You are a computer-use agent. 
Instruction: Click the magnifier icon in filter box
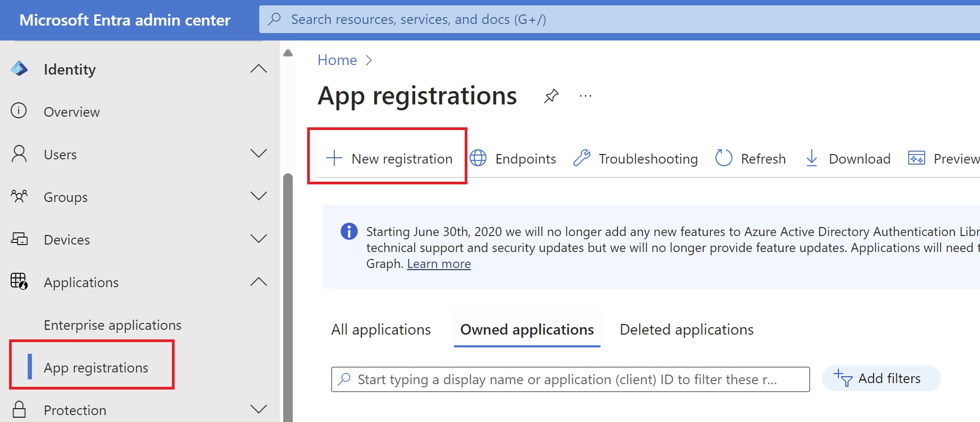[344, 379]
